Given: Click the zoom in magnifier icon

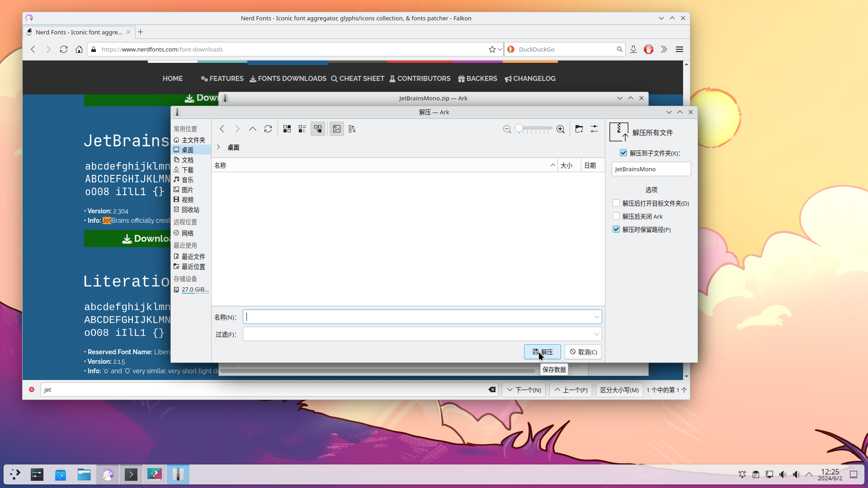Looking at the screenshot, I should [561, 130].
